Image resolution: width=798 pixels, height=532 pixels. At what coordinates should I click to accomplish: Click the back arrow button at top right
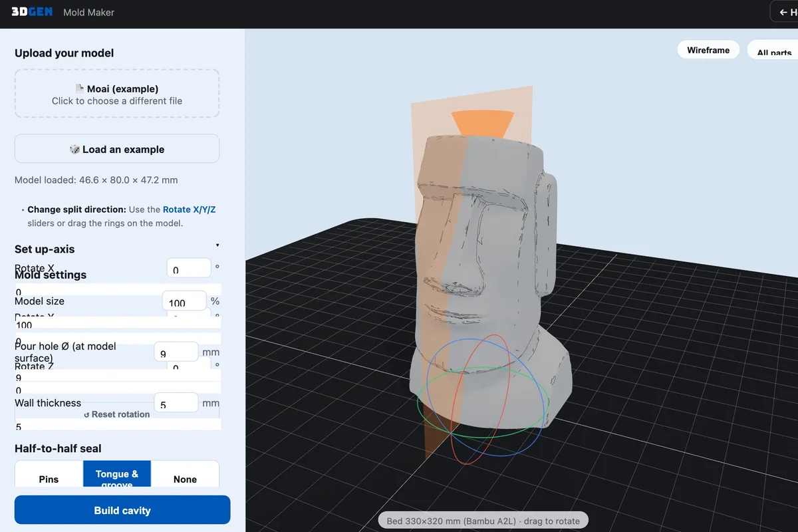[x=784, y=13]
